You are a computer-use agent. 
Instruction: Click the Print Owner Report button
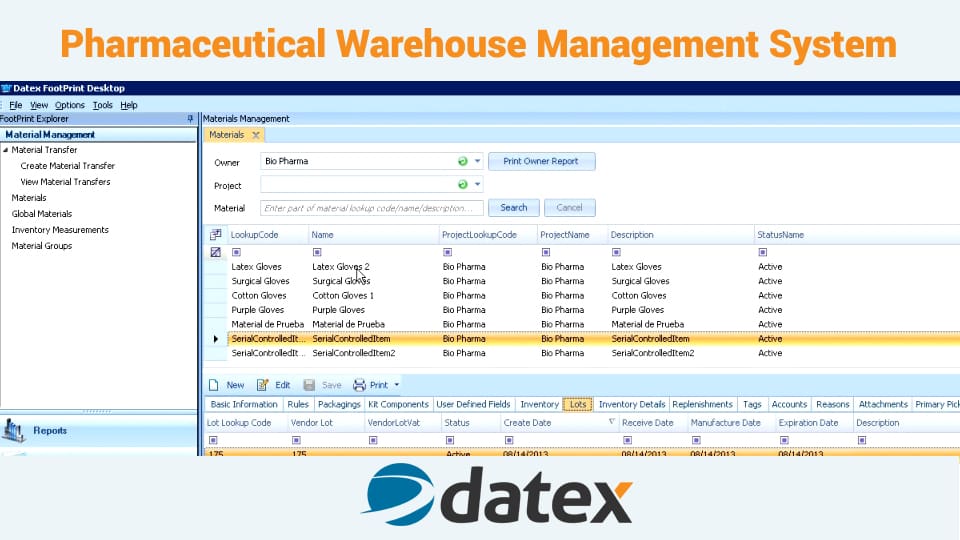pyautogui.click(x=541, y=161)
